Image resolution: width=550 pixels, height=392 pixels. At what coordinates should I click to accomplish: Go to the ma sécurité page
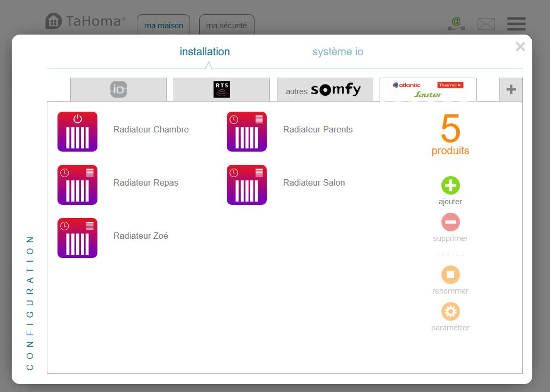[226, 26]
